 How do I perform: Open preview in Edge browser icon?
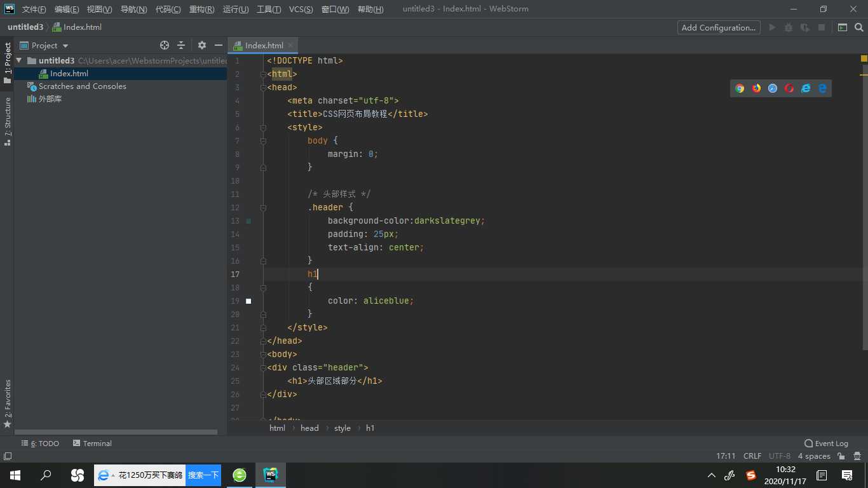tap(822, 88)
